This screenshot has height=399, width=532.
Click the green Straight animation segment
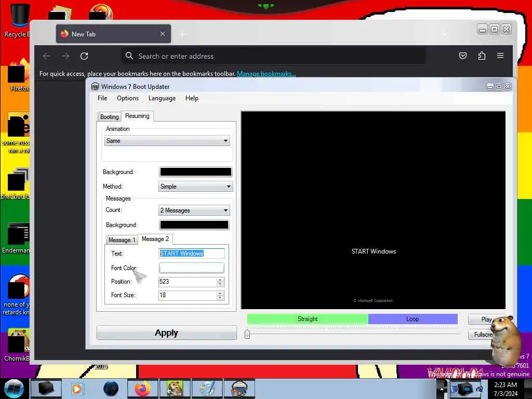tap(308, 319)
